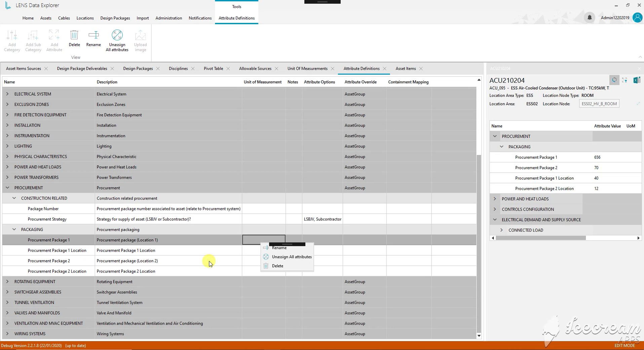Image resolution: width=644 pixels, height=350 pixels.
Task: Click the Rename icon in ribbon
Action: click(x=93, y=35)
